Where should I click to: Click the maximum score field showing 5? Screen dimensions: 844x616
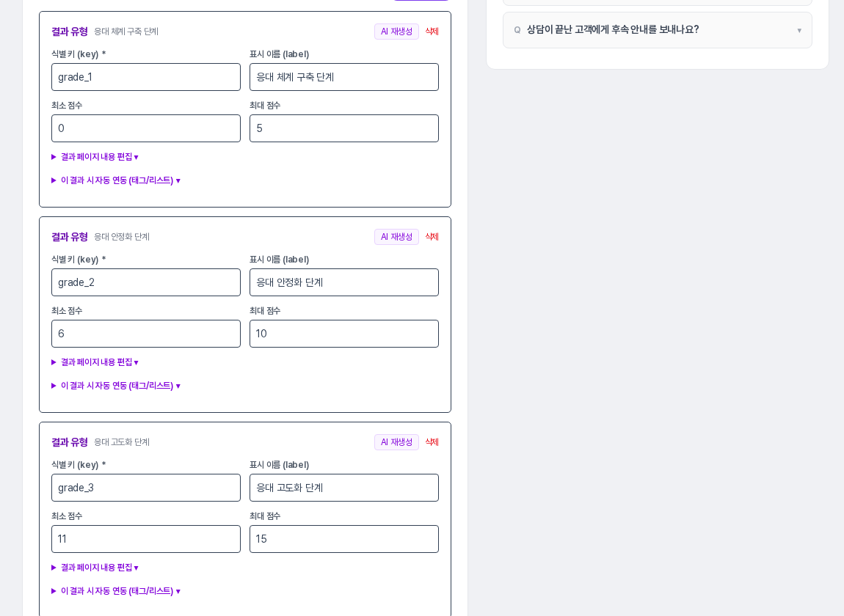pyautogui.click(x=344, y=128)
